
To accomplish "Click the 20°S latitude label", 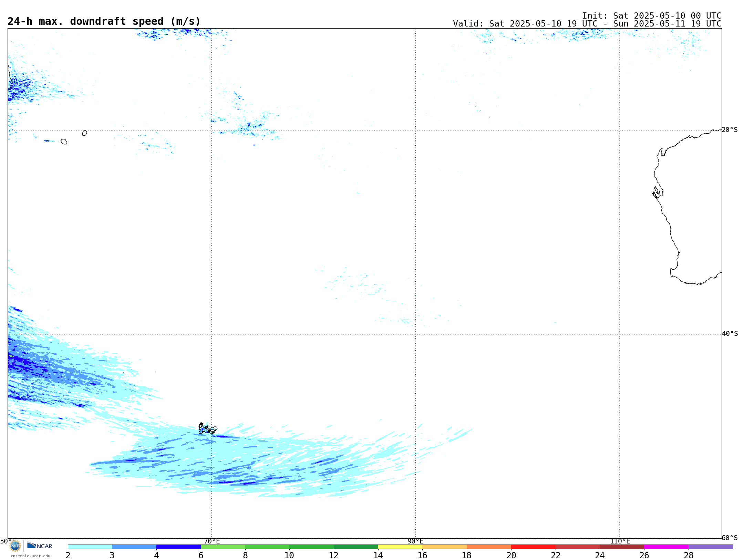I will click(730, 130).
